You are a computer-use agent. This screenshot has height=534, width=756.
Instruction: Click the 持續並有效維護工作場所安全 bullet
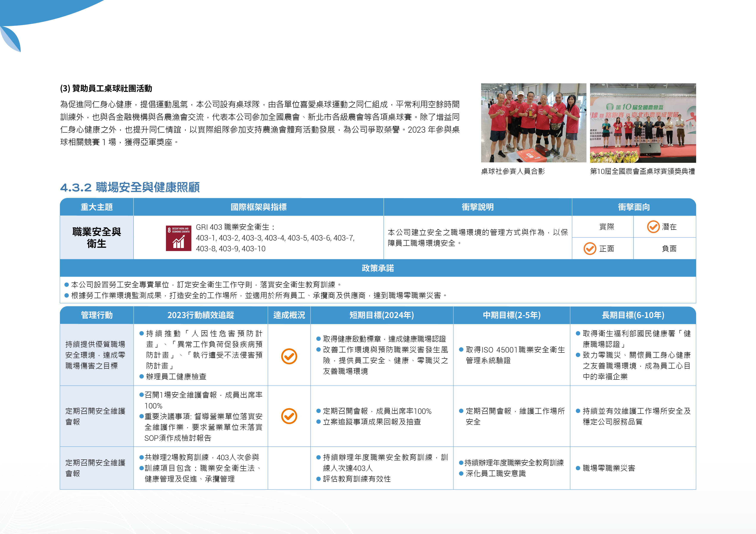(x=633, y=416)
